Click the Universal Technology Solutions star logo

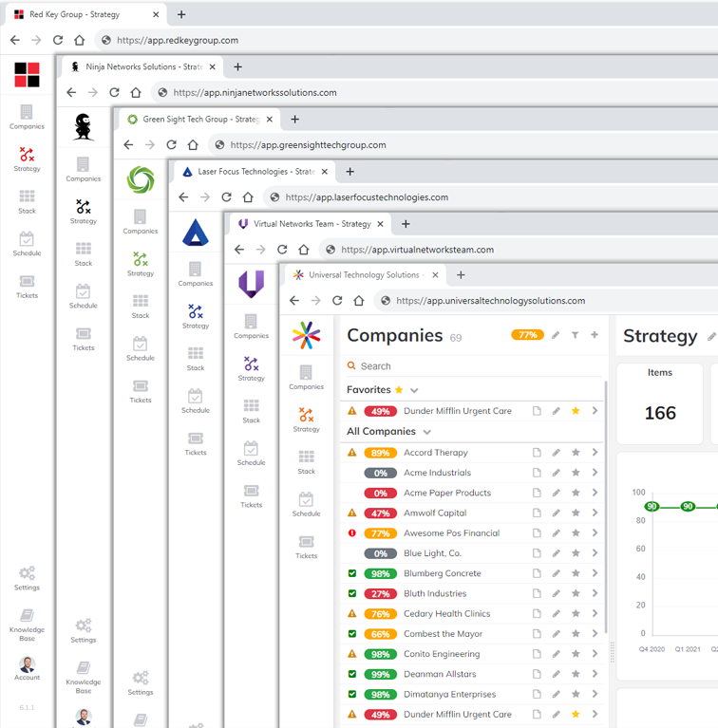[306, 335]
